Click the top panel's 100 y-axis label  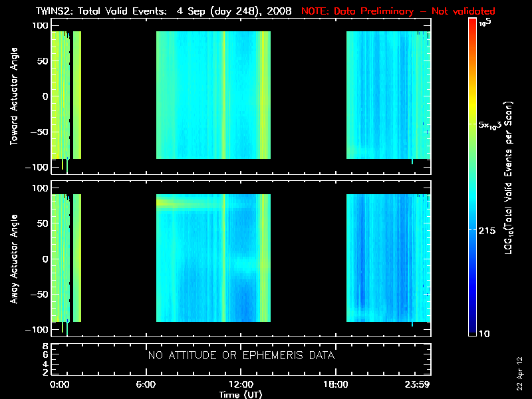click(40, 25)
